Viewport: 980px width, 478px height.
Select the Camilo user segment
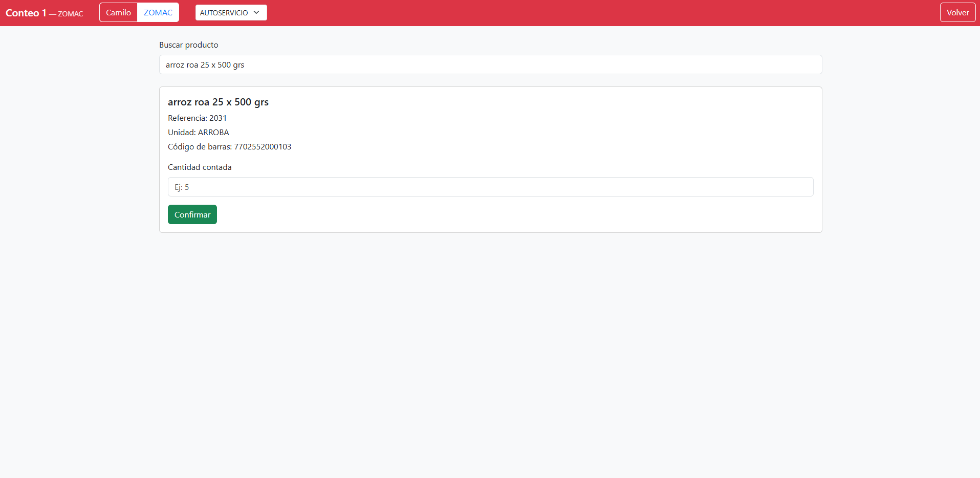click(x=118, y=13)
